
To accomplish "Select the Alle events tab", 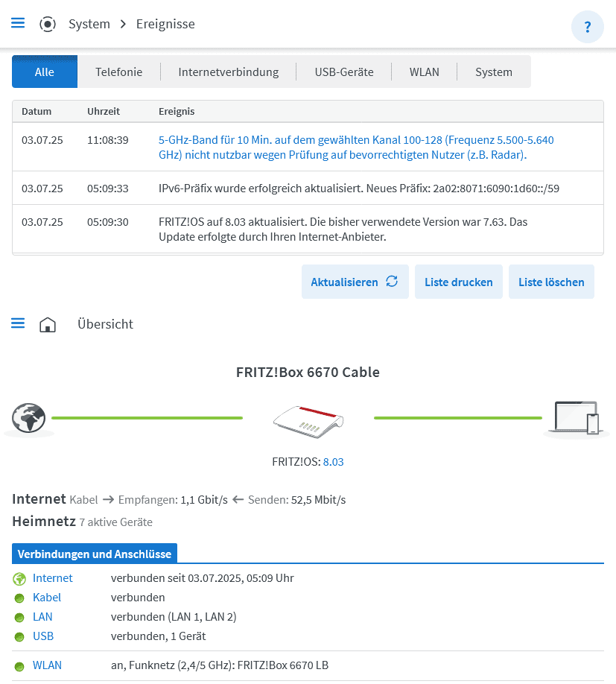I will coord(45,72).
